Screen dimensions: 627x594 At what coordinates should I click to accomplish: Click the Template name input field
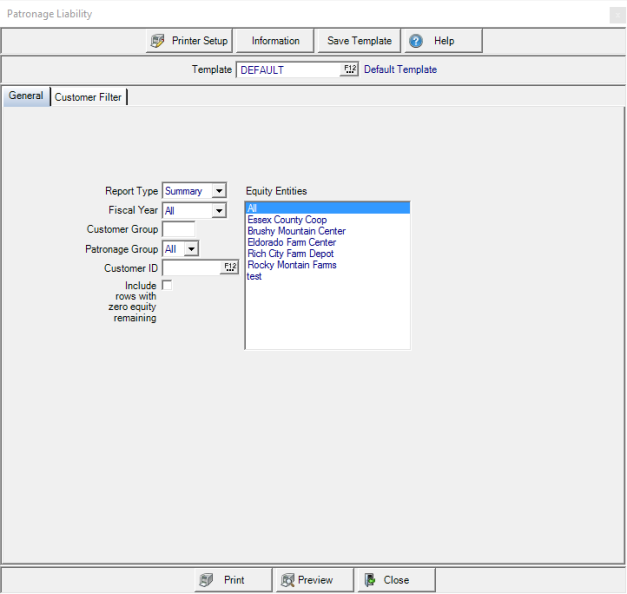pos(289,70)
